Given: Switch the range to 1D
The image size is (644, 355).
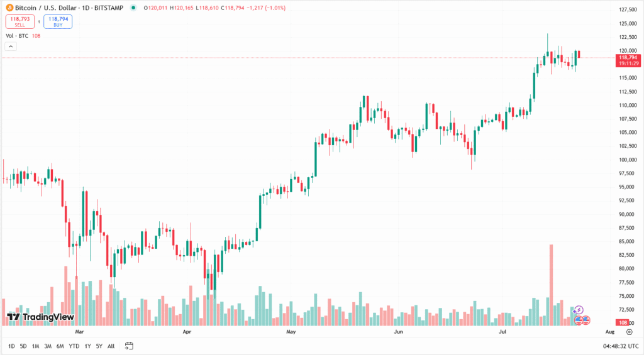Looking at the screenshot, I should [x=12, y=346].
